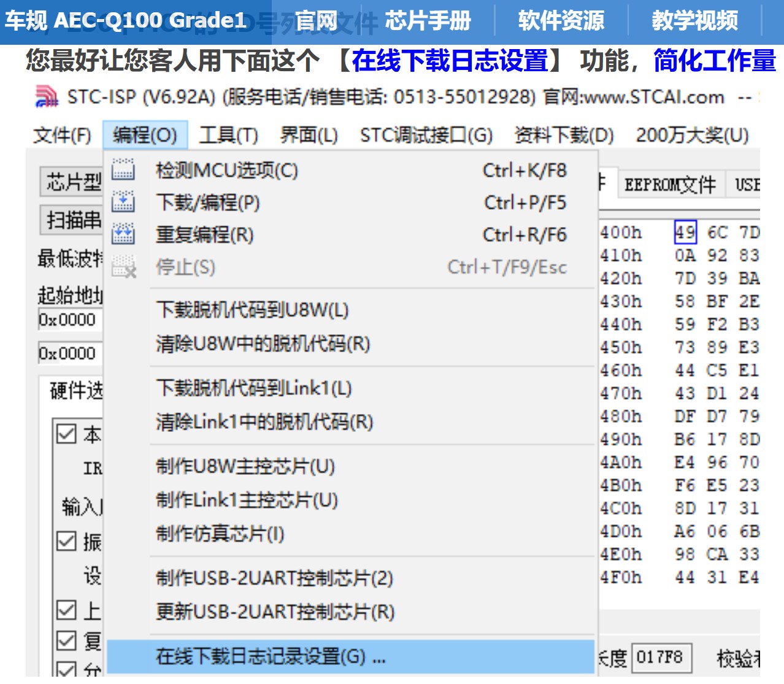Click hex byte BF in row 430h
Viewport: 784px width, 684px height.
pos(717,301)
